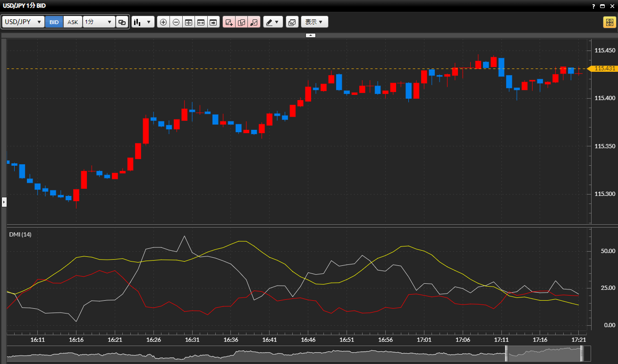
Task: Toggle the yellow crosshair cursor button
Action: coord(609,22)
